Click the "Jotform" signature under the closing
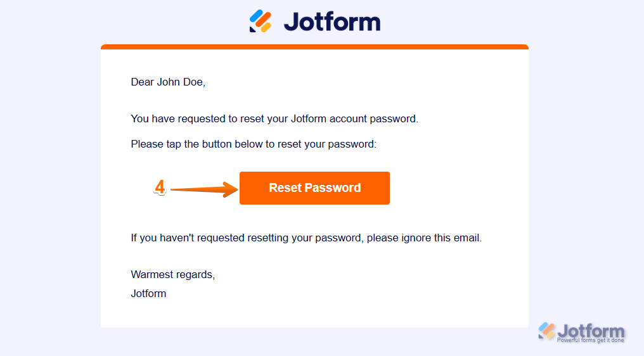This screenshot has width=644, height=356. [148, 293]
